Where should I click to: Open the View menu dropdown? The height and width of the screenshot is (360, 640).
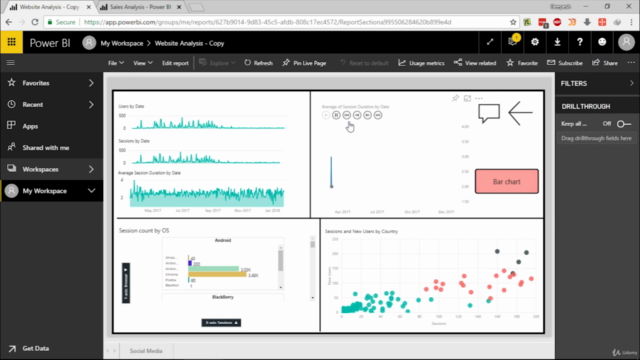point(143,63)
